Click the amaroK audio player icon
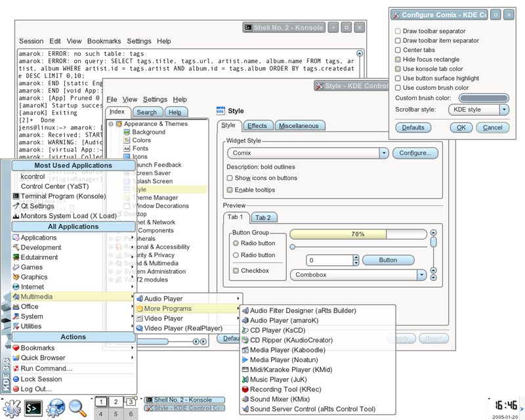The image size is (525, 420). point(245,320)
